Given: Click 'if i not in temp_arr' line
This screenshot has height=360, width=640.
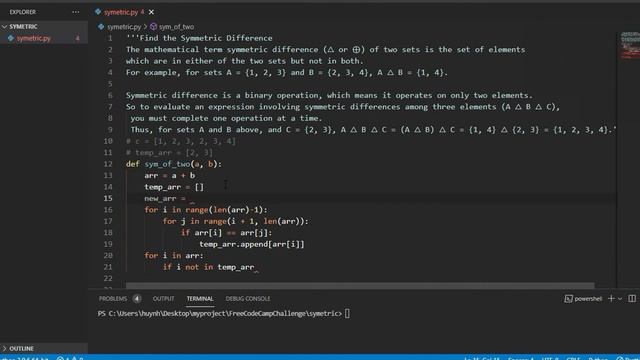Looking at the screenshot, I should (x=208, y=267).
